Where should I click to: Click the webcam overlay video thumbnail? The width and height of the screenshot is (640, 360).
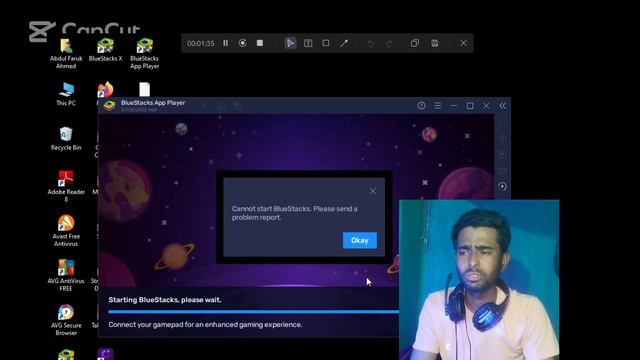(x=479, y=280)
